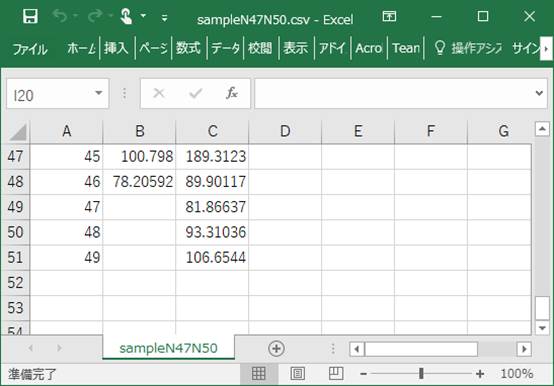Click cell containing 100.798
This screenshot has height=386, width=554.
(139, 156)
